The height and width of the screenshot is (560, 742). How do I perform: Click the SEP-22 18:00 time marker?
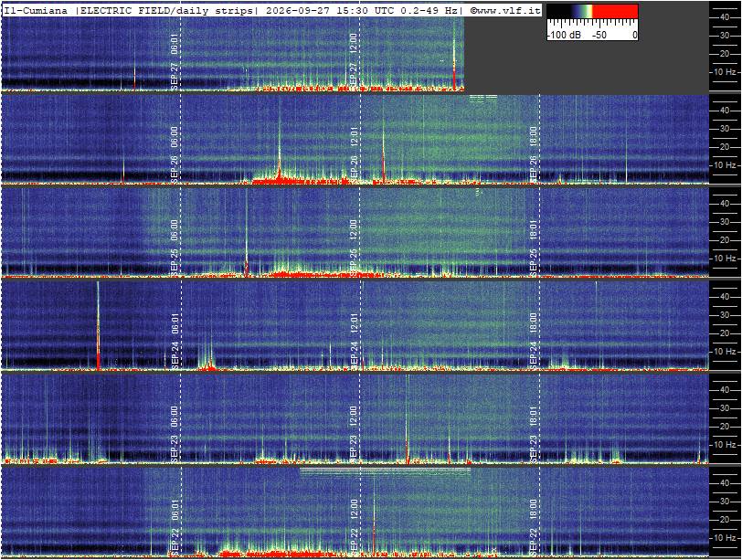[533, 527]
